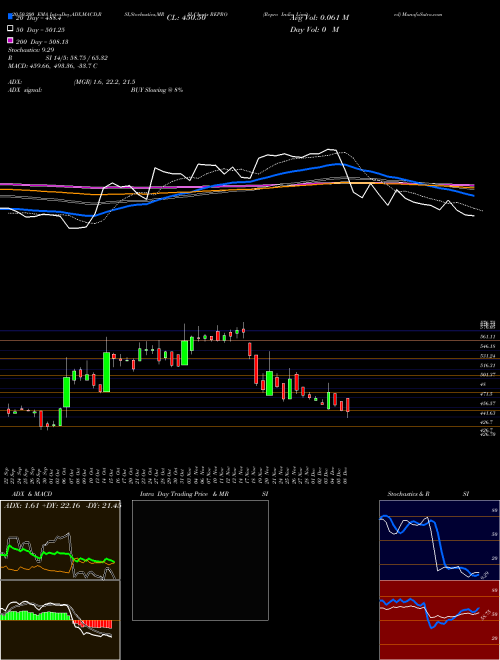Screen dimensions: 500x660
Task: Click the empty Intra Day Trading Price chart box
Action: (x=200, y=560)
